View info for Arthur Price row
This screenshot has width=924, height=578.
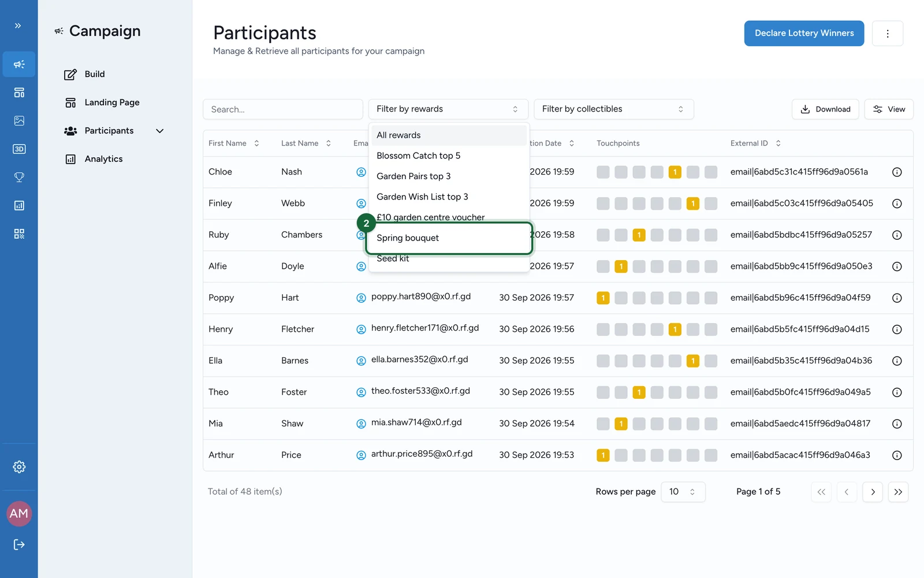point(897,455)
